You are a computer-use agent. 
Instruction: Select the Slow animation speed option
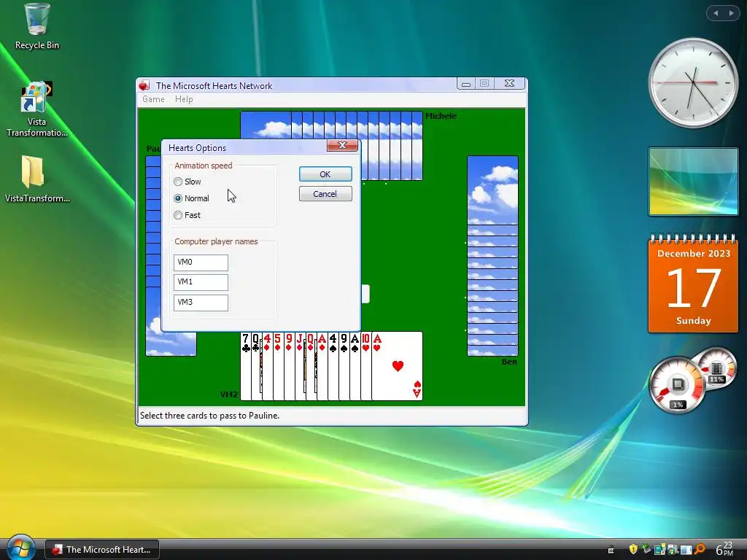coord(187,182)
